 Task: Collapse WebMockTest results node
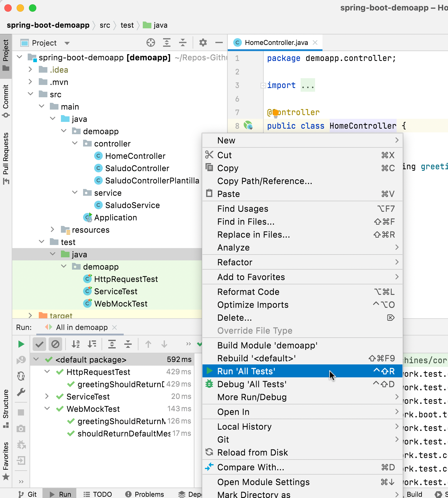(47, 408)
